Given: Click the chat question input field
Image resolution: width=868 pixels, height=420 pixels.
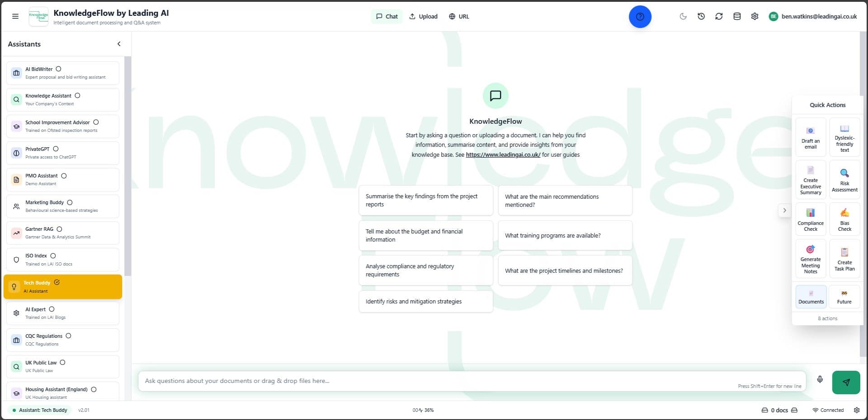Looking at the screenshot, I should pyautogui.click(x=472, y=381).
